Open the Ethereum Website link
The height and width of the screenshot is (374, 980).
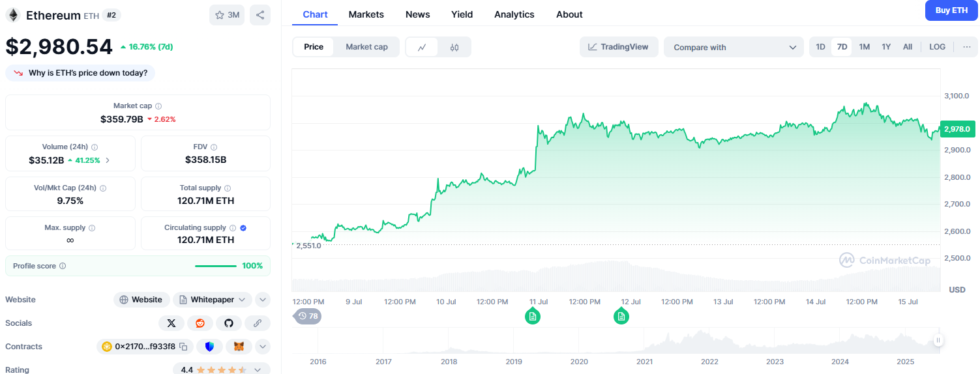coord(141,300)
